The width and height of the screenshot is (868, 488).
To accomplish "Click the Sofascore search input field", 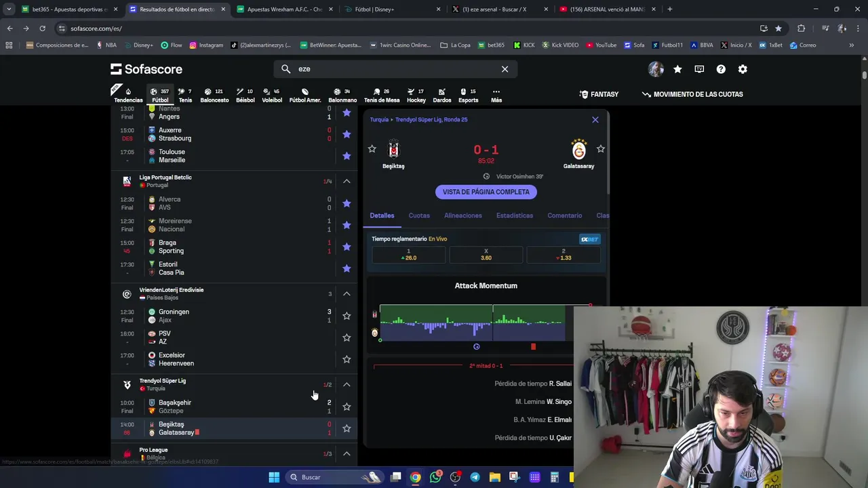I will point(395,69).
